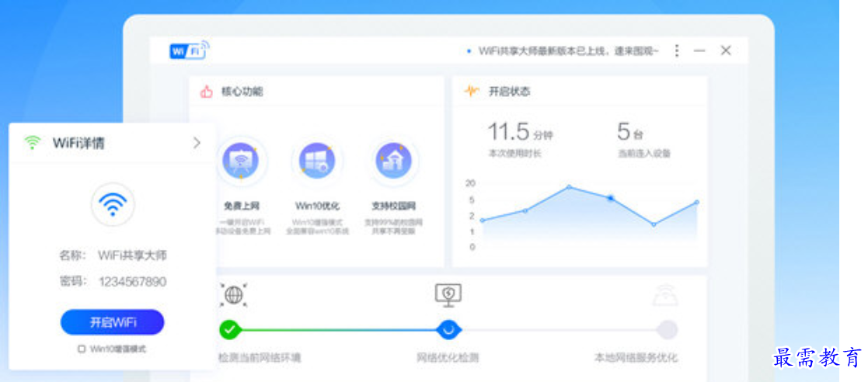Select the 免费上网 feature icon
868x382 pixels.
coord(241,160)
